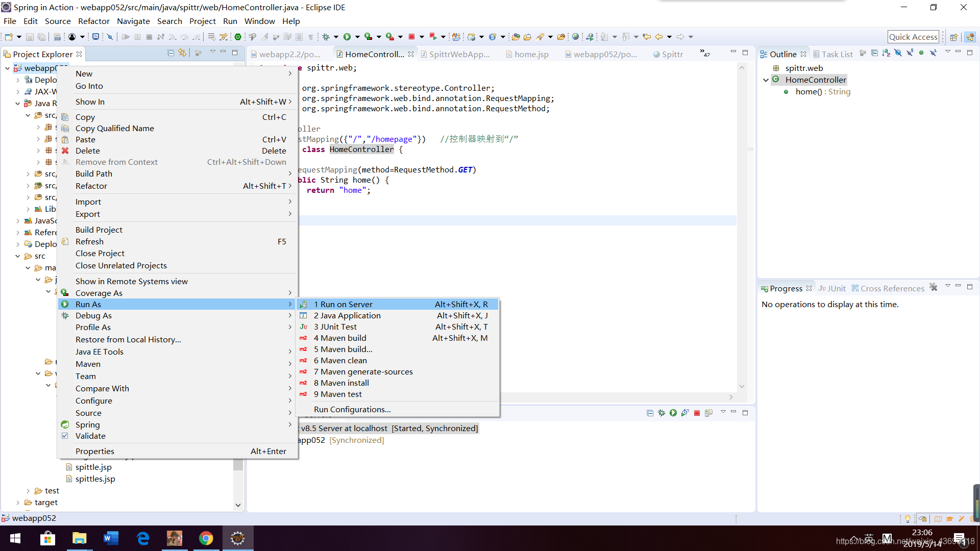Collapse HomeController node in Outline
This screenshot has height=551, width=980.
[766, 80]
